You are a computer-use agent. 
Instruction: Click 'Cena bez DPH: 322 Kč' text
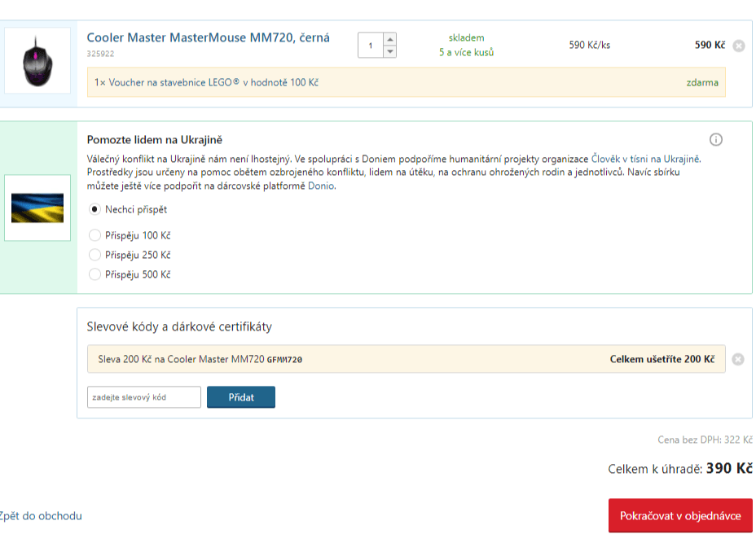pos(705,440)
